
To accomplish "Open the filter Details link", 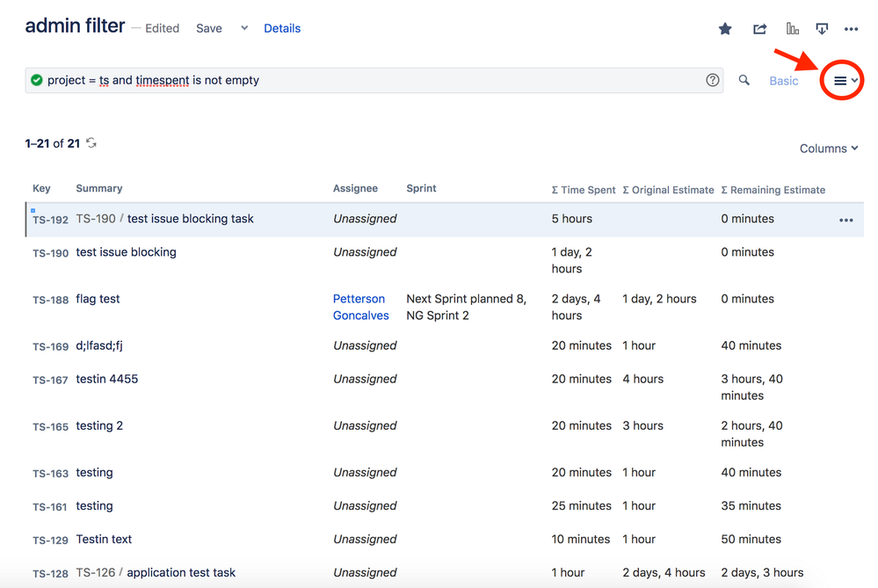I will click(x=282, y=28).
